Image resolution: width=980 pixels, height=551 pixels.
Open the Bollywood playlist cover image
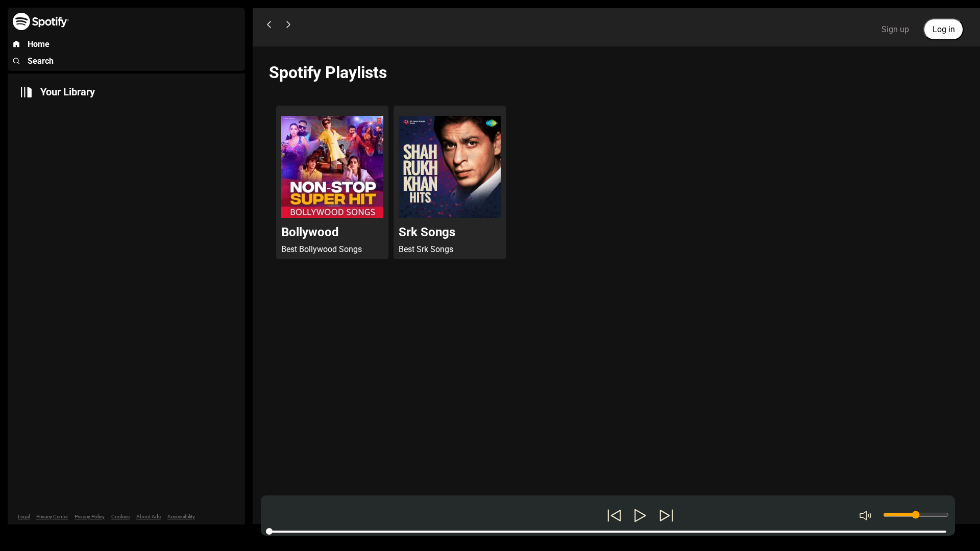coord(332,167)
